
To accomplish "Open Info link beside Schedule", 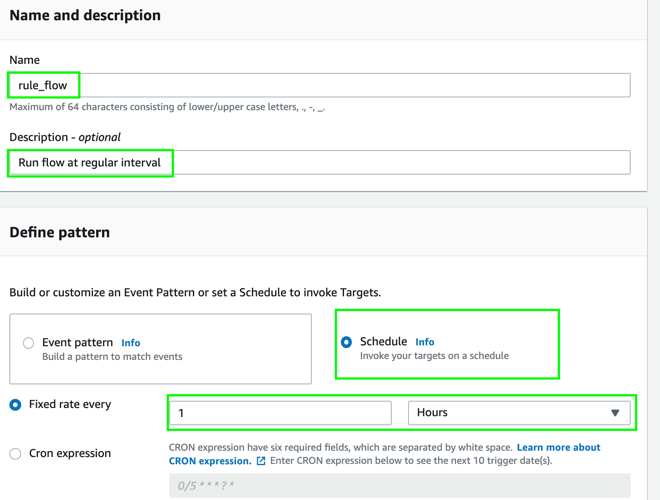I will point(424,342).
